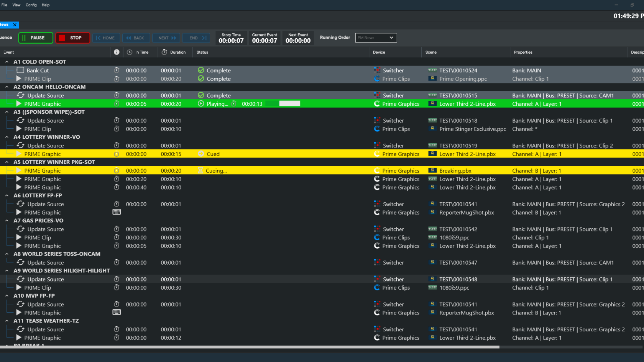This screenshot has height=362, width=644.
Task: Click the playback progress bar on Playing row
Action: pos(283,103)
